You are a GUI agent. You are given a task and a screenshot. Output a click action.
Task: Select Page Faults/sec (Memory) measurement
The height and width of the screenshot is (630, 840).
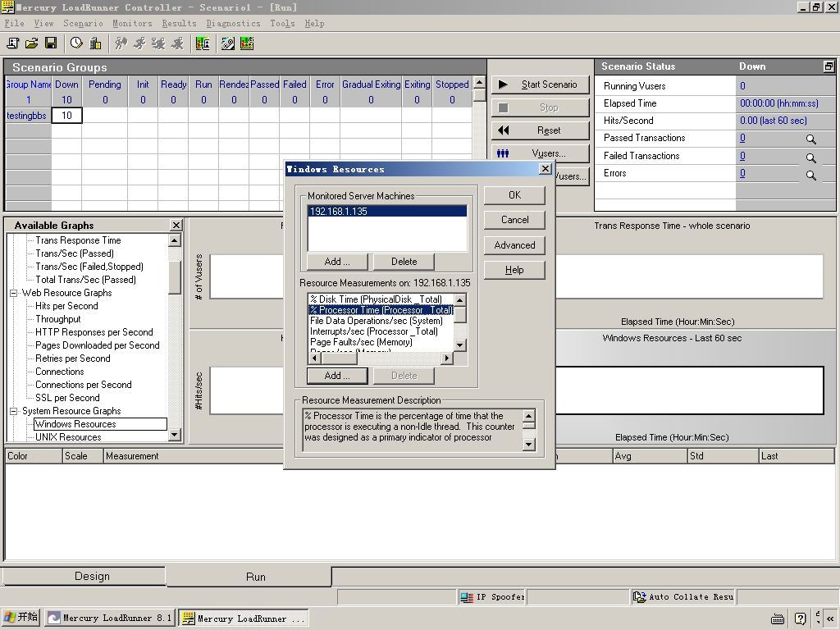pos(381,342)
